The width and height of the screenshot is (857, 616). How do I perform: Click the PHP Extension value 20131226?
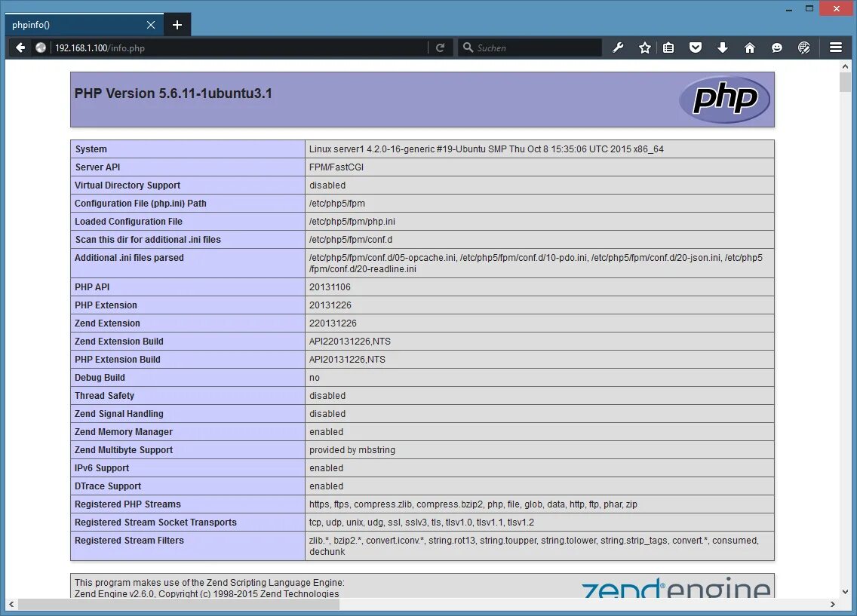click(330, 305)
